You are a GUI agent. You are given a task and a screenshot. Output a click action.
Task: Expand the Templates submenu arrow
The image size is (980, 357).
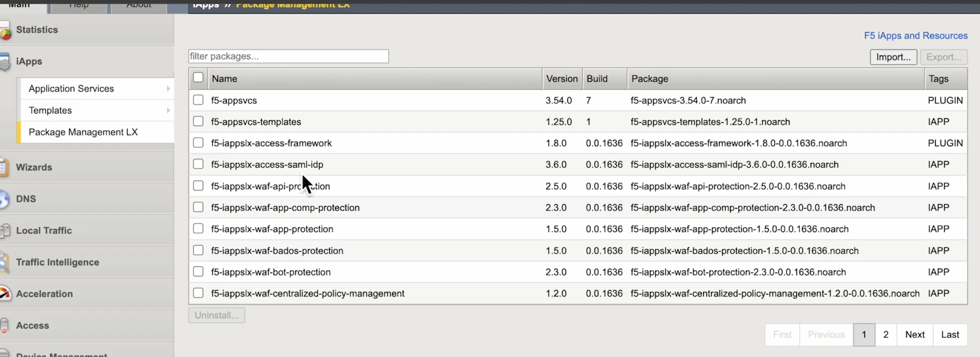[x=168, y=110]
